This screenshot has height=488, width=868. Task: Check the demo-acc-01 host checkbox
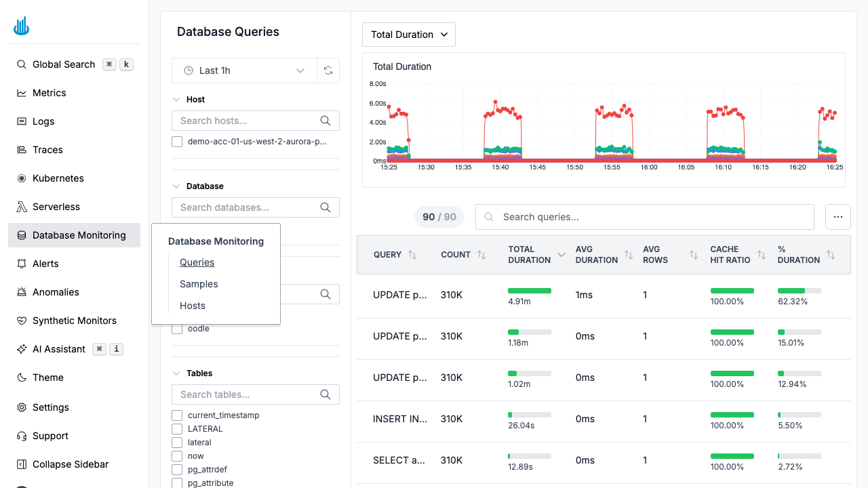pos(177,142)
